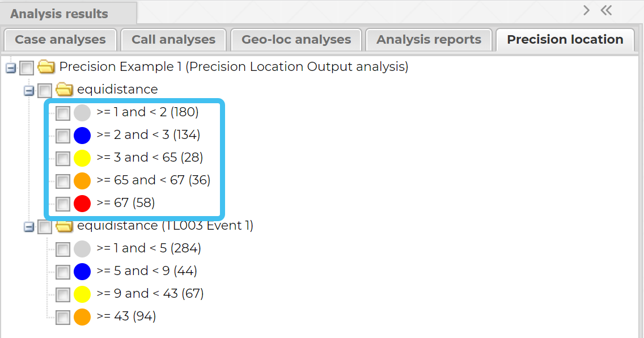Image resolution: width=644 pixels, height=338 pixels.
Task: Tick the checkbox for >= 1 and < 2 (180)
Action: [x=63, y=113]
